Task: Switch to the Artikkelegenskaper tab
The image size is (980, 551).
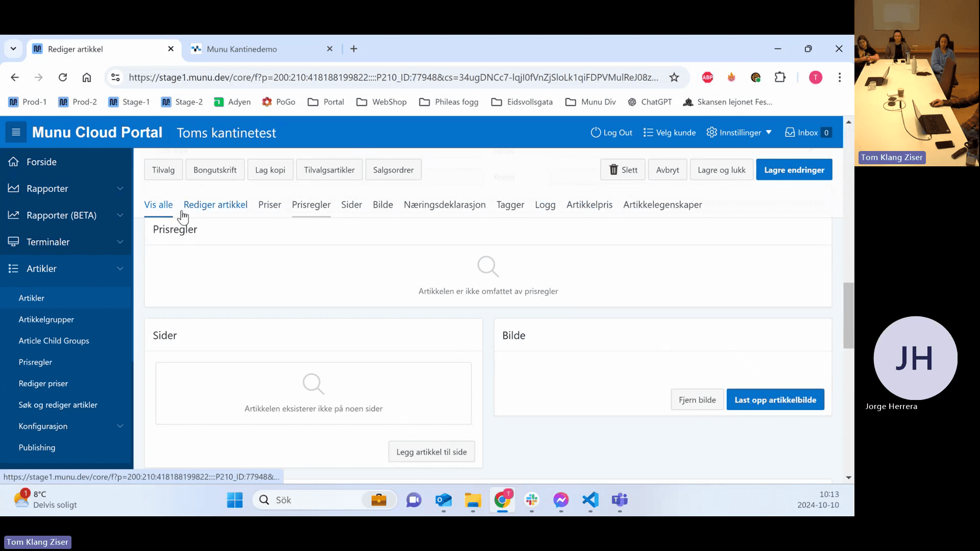Action: 663,205
